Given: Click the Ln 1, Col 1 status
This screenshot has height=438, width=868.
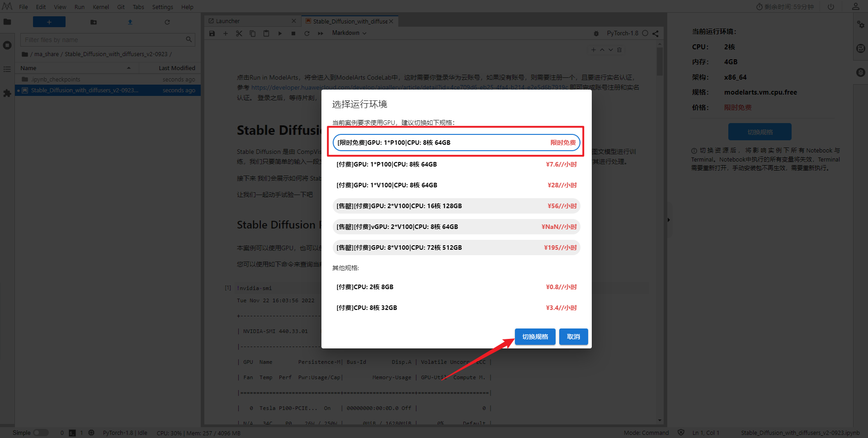Looking at the screenshot, I should (x=706, y=433).
